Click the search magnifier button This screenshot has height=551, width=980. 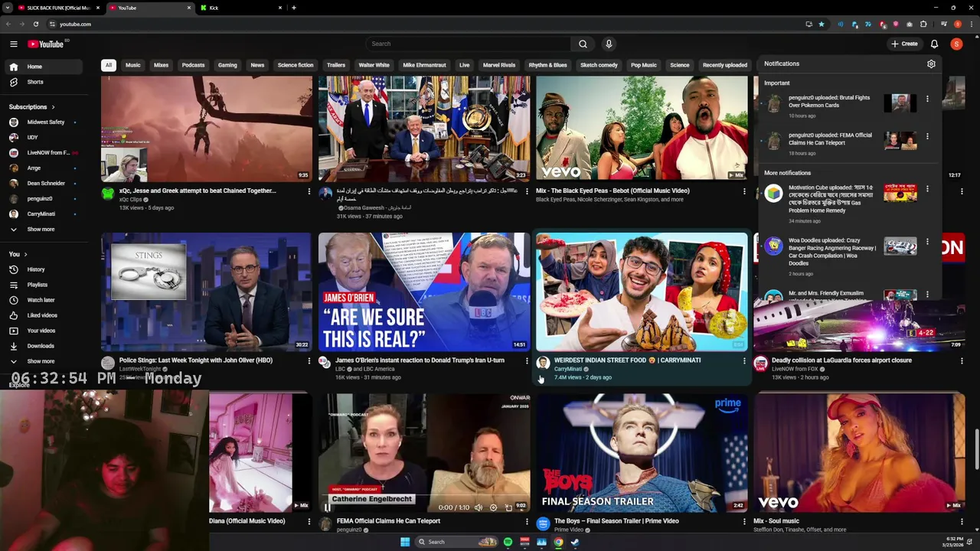(583, 44)
